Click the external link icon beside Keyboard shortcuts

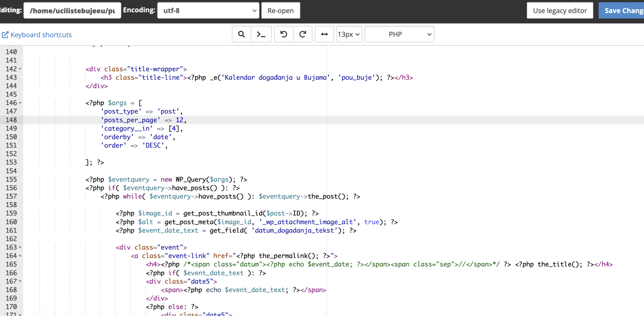(5, 35)
